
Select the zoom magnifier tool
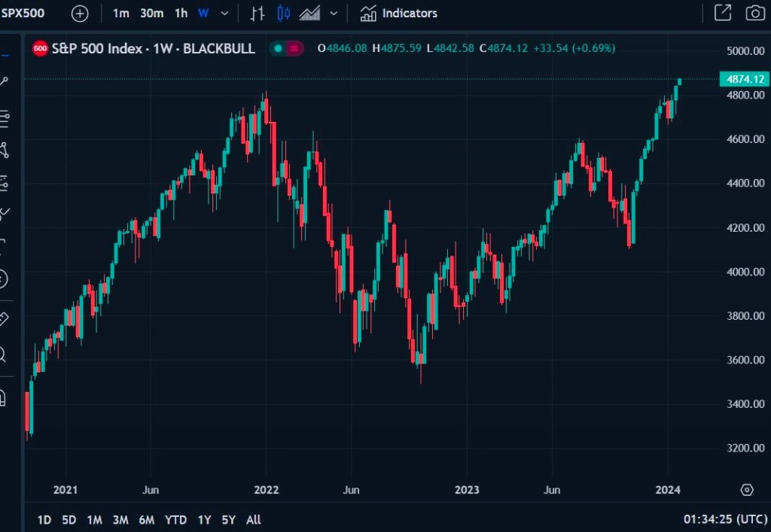pyautogui.click(x=4, y=354)
